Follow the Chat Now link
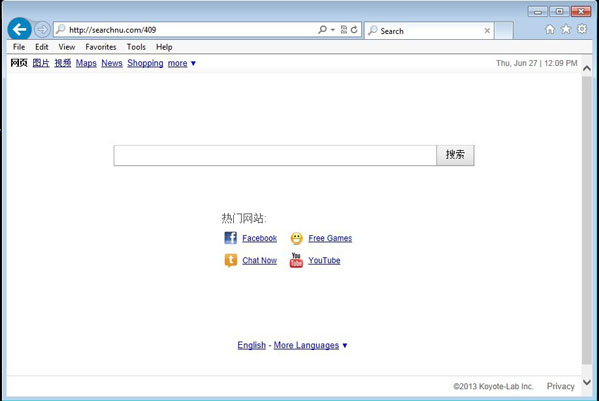The width and height of the screenshot is (599, 401). click(x=259, y=260)
